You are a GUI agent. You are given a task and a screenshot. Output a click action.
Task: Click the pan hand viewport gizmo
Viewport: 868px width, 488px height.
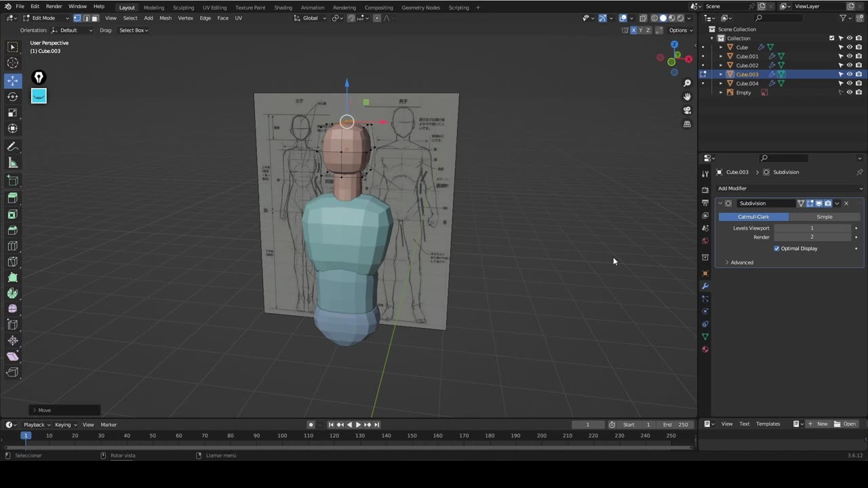(x=687, y=97)
